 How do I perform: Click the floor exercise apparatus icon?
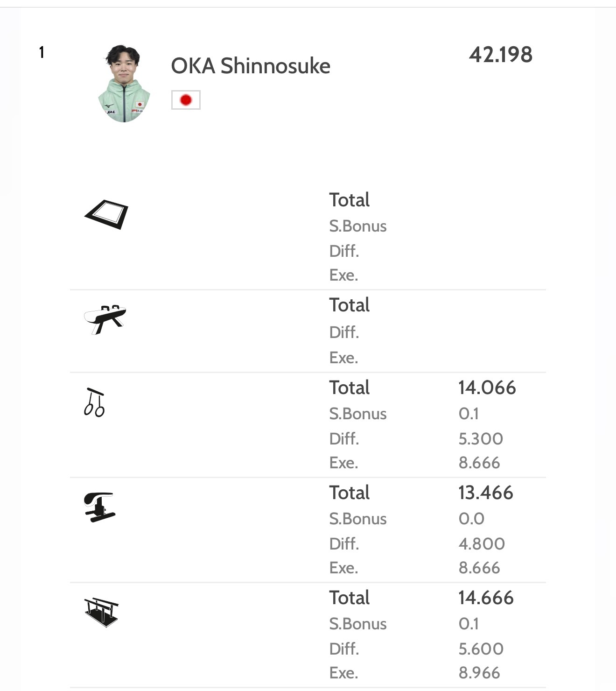106,214
